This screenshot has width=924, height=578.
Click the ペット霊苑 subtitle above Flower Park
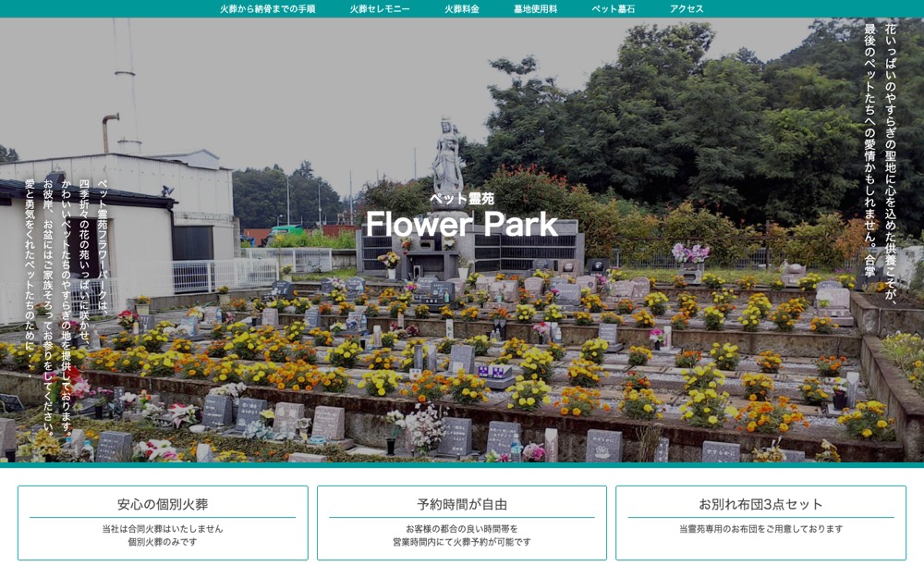pos(461,199)
